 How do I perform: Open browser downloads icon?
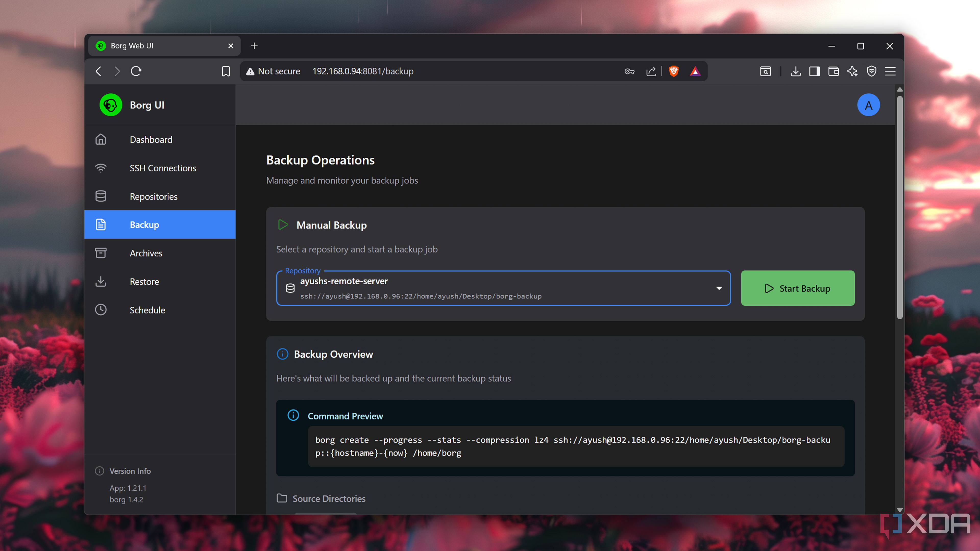click(795, 71)
